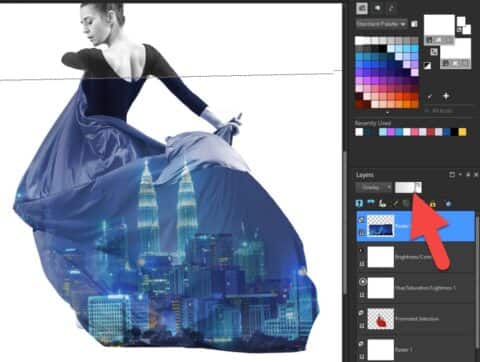Swap the foreground and background materials
Screen dimensions: 480x362
coord(433,52)
